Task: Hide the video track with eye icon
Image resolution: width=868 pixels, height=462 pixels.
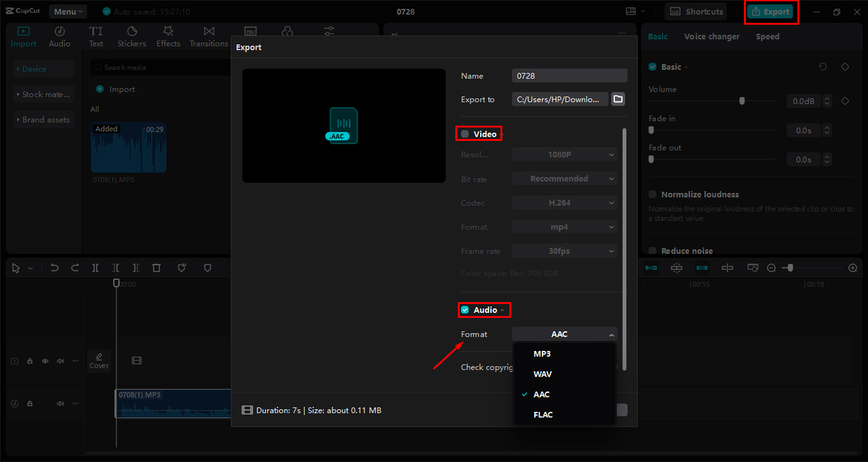Action: click(x=45, y=361)
